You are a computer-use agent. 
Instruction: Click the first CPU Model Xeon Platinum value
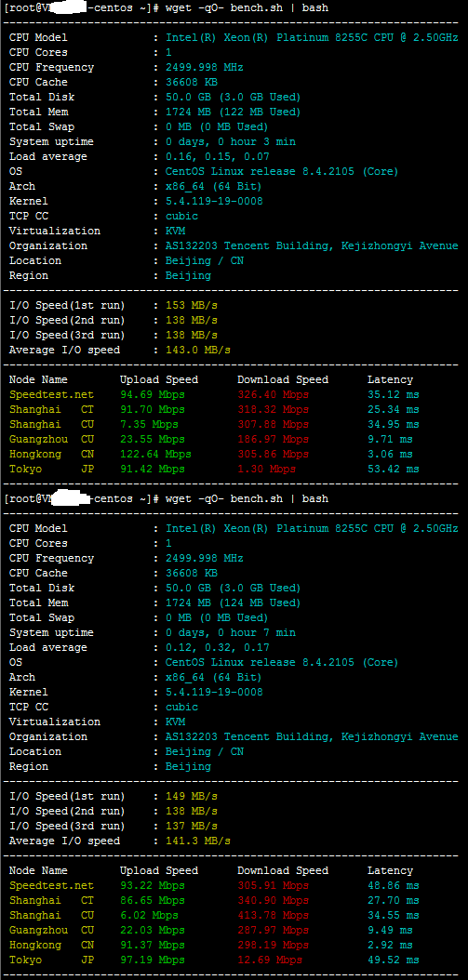click(312, 37)
